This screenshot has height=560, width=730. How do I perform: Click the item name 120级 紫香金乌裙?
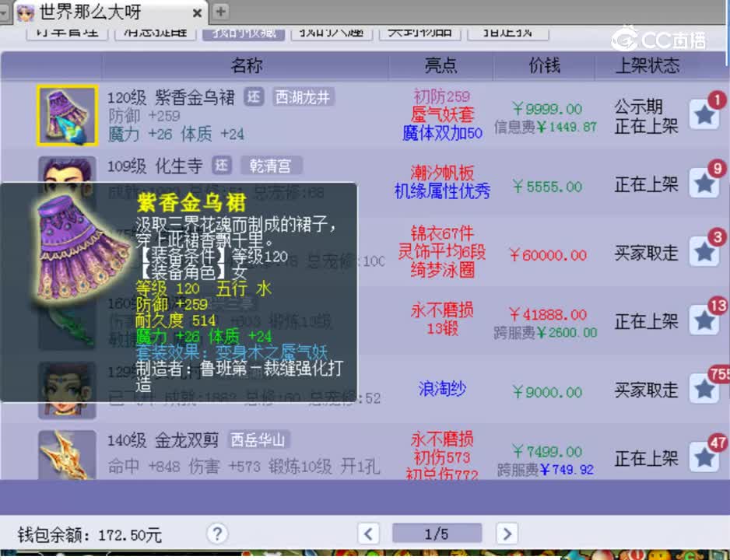coord(171,98)
